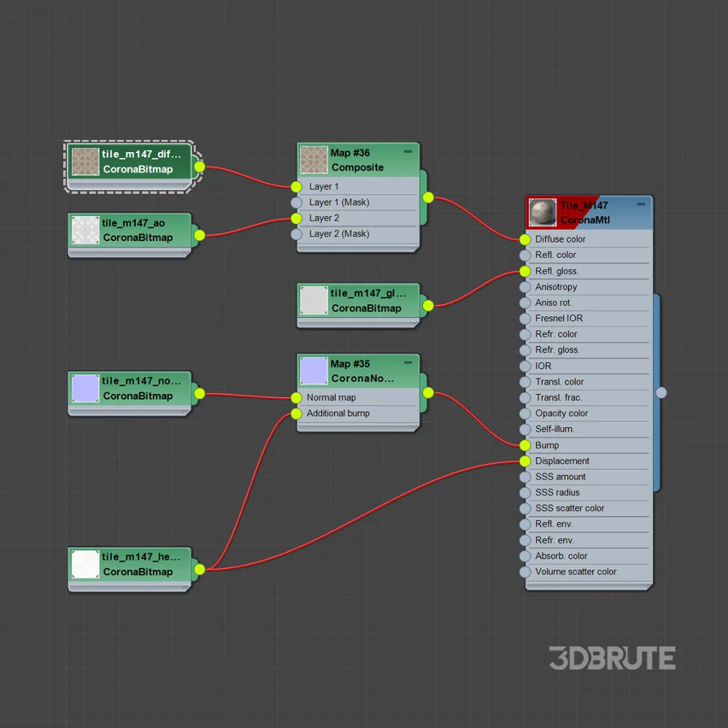
Task: Click the Anisotropy input socket
Action: [x=525, y=287]
